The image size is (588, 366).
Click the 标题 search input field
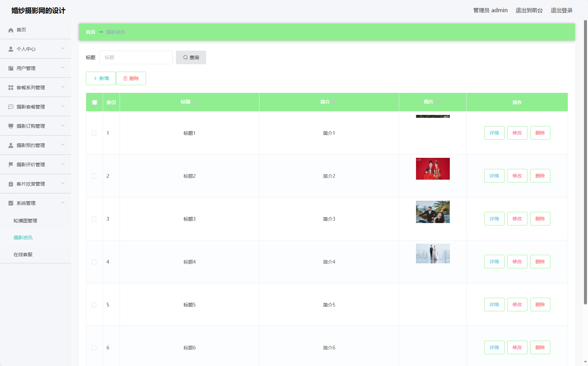(x=136, y=57)
